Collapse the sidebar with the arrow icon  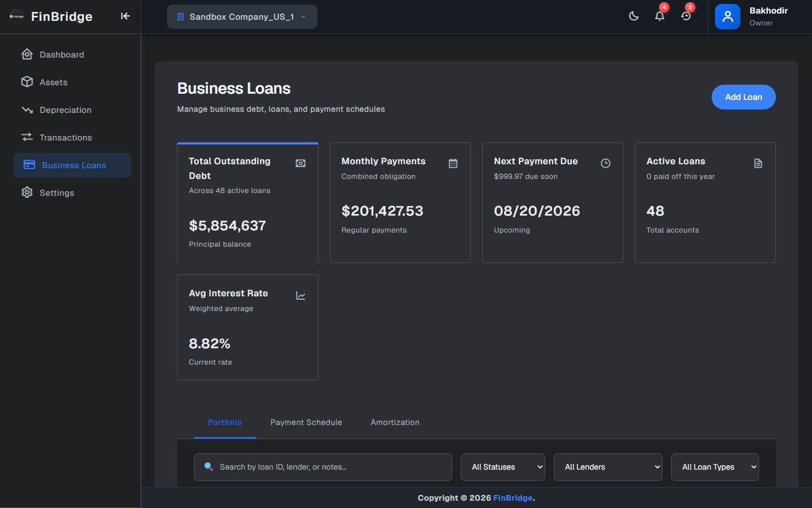click(x=125, y=16)
